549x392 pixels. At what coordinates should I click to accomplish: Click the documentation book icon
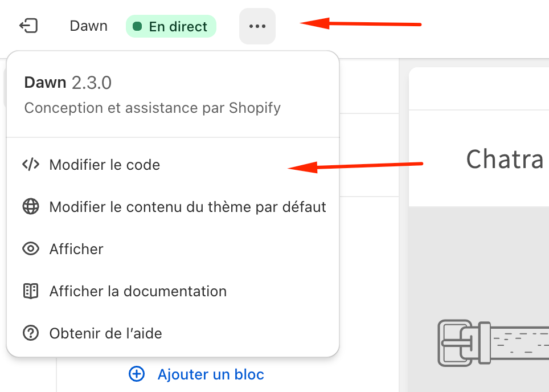tap(30, 291)
